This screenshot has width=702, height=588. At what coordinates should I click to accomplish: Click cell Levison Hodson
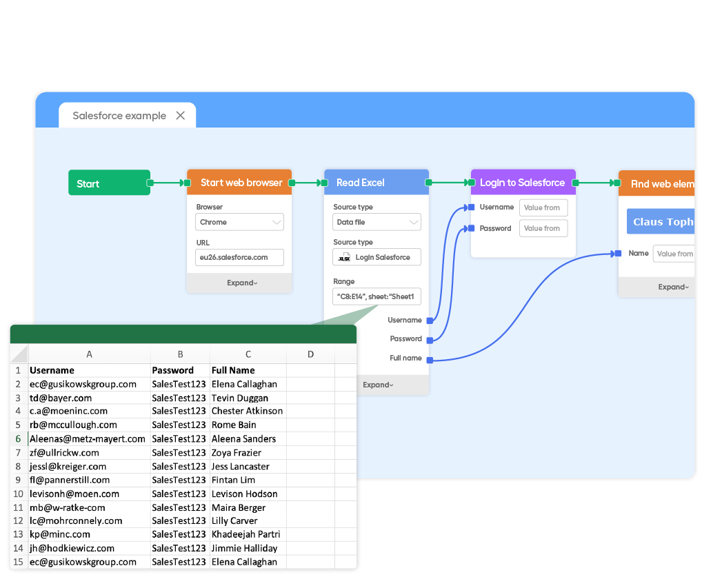coord(248,494)
